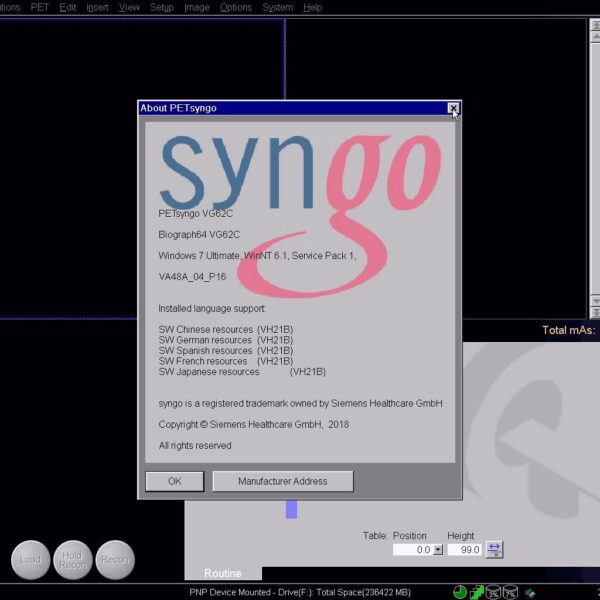Click the green device icon right of disk indicators
600x600 pixels.
[530, 593]
